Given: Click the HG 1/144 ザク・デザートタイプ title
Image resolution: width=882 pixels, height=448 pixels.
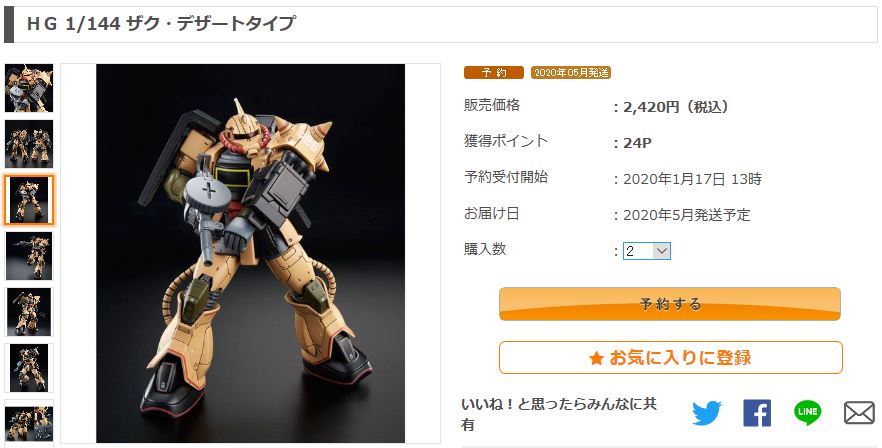Looking at the screenshot, I should click(161, 24).
